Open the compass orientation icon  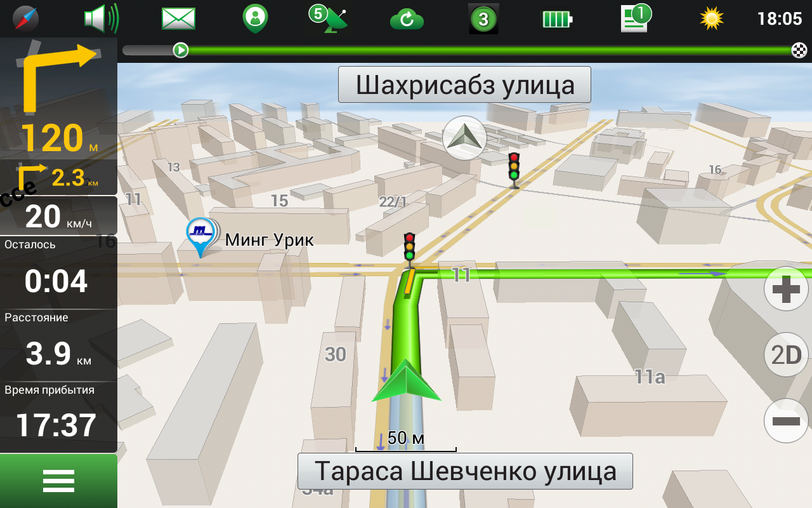(x=25, y=18)
